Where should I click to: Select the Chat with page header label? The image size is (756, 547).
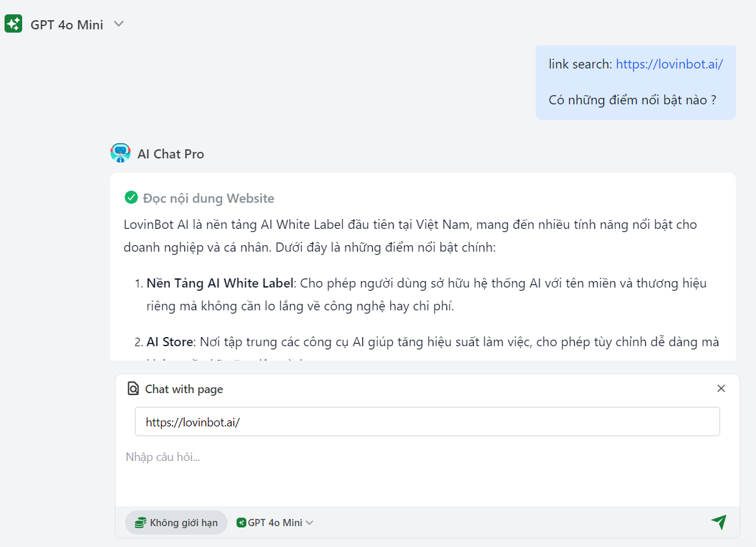coord(184,389)
